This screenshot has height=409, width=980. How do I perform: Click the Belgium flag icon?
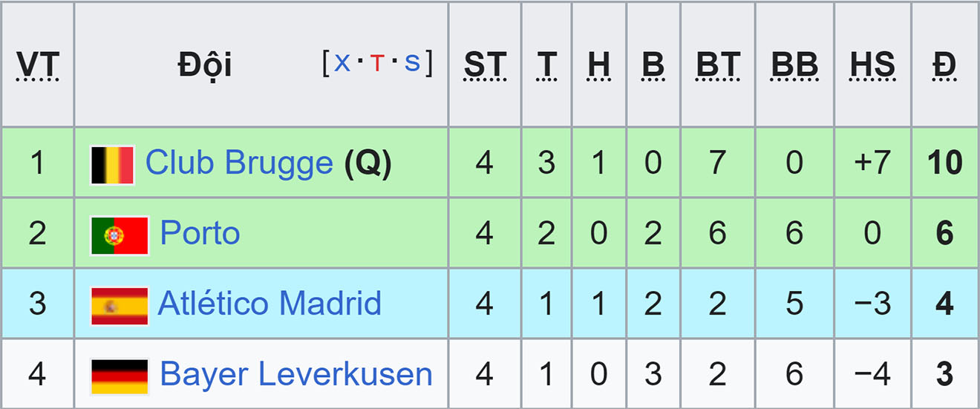click(x=112, y=163)
